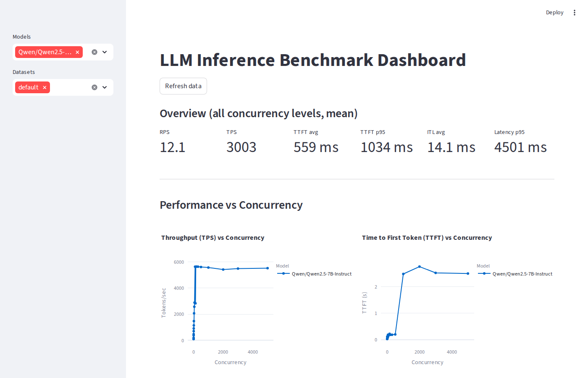This screenshot has width=588, height=378.
Task: Toggle Qwen2.5-7B-Instruct series in TTFT chart legend
Action: (522, 273)
